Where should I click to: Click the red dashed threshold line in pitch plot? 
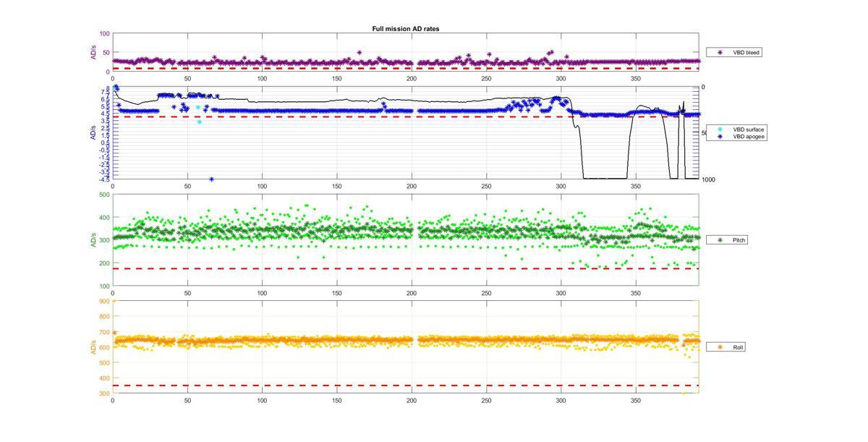tap(405, 269)
